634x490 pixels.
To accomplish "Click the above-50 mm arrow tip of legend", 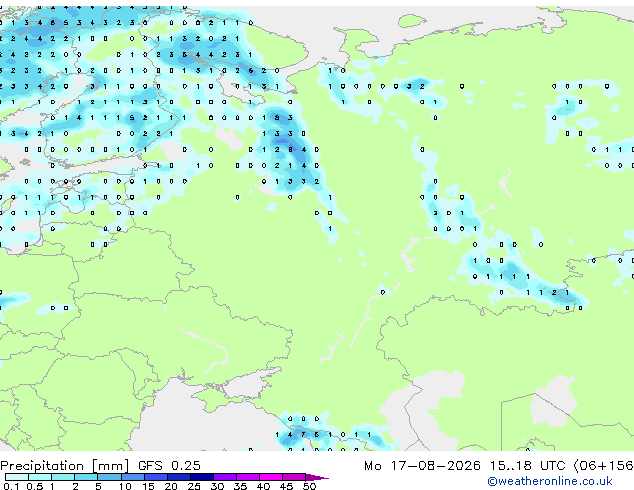I will tap(317, 477).
